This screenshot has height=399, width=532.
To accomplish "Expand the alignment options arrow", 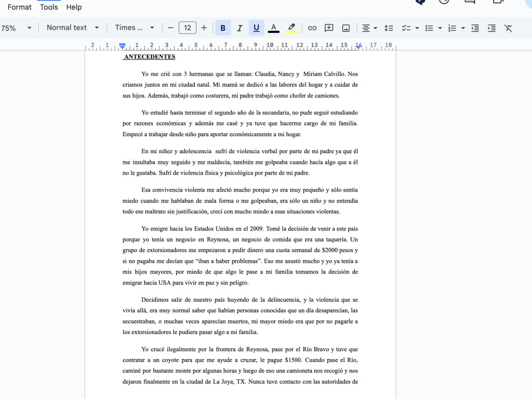I will [x=375, y=28].
